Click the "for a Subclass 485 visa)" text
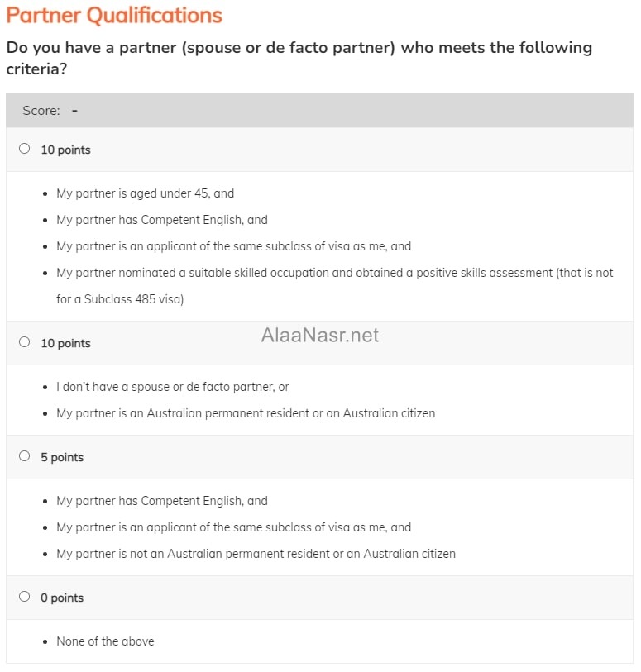 120,298
